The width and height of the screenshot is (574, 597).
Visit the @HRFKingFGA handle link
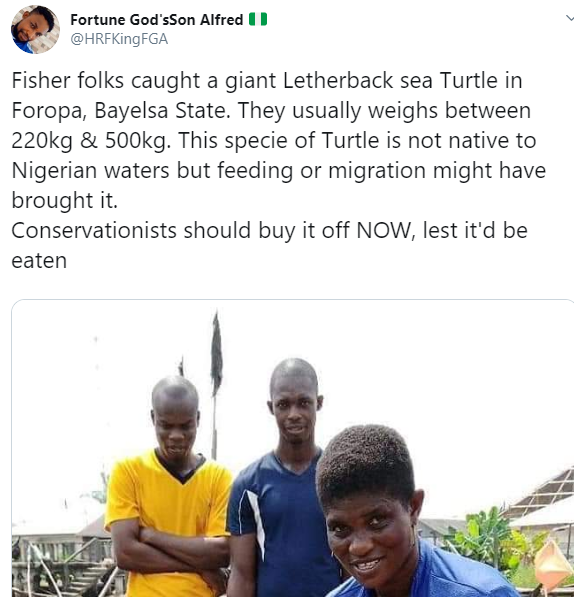coord(119,39)
